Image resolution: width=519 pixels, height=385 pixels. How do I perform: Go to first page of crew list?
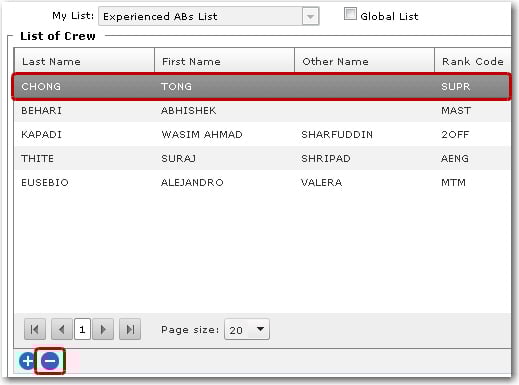click(35, 329)
